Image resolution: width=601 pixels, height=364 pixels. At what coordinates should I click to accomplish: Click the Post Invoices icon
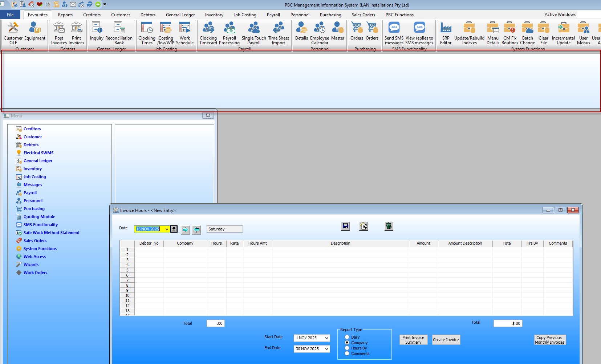[x=59, y=33]
